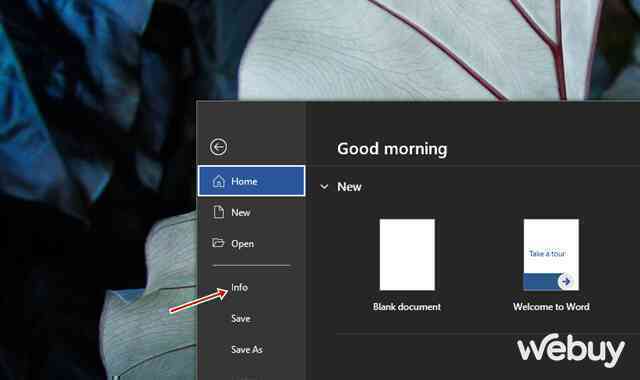
Task: Collapse the New section chevron
Action: pos(324,187)
